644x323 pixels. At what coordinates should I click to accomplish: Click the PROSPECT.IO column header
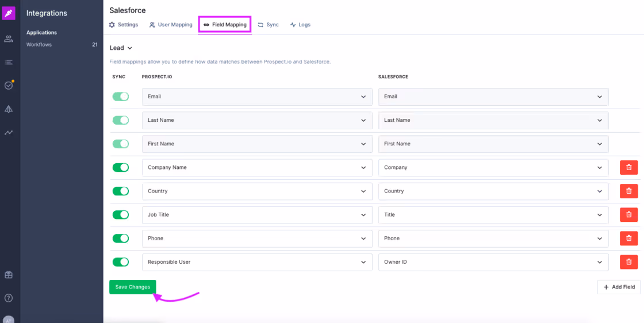tap(157, 77)
